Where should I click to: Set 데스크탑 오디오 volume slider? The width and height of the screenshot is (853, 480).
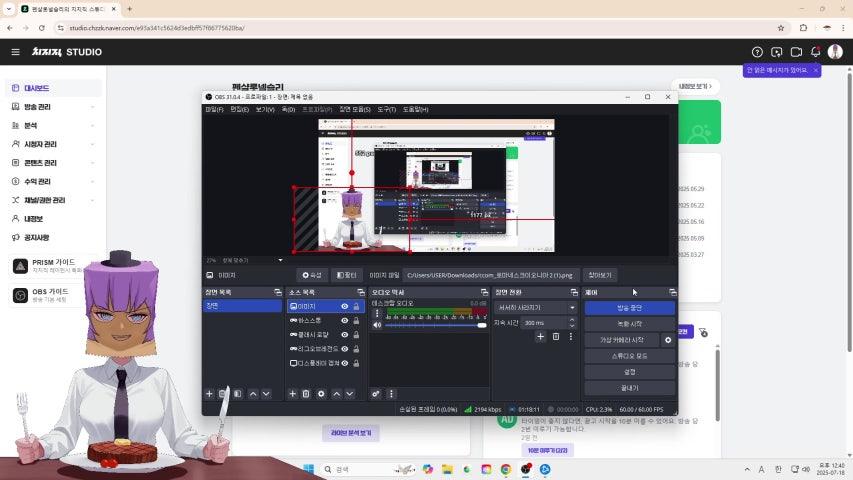(435, 325)
